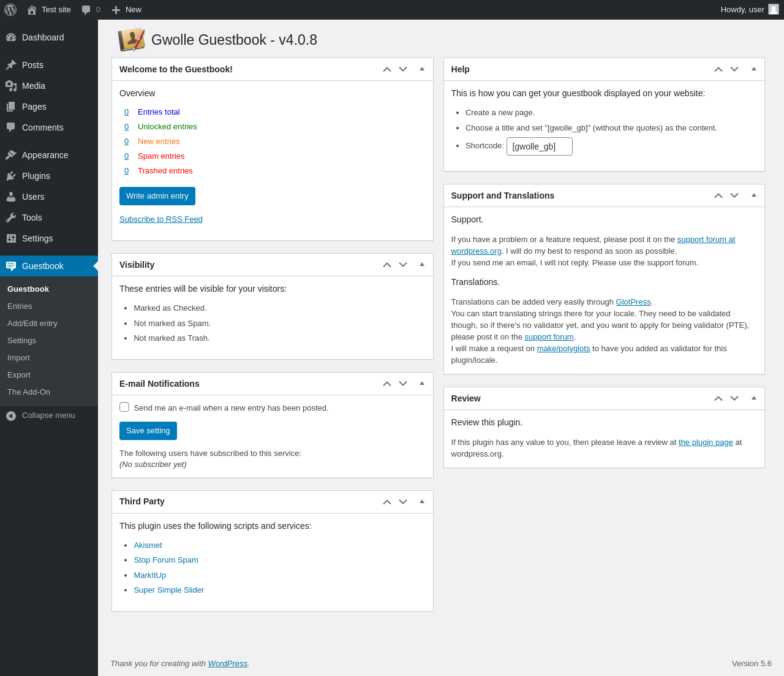Collapse the Third Party panel

tap(422, 502)
